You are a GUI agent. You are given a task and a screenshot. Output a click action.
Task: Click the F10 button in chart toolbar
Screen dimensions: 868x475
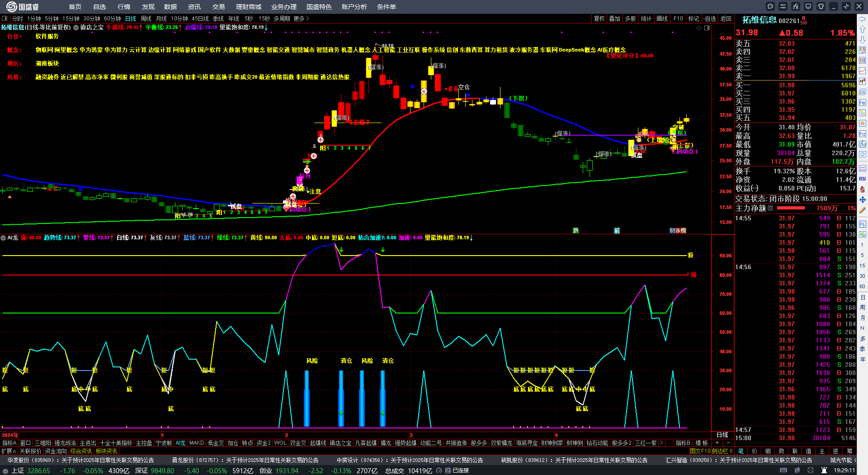pos(678,19)
